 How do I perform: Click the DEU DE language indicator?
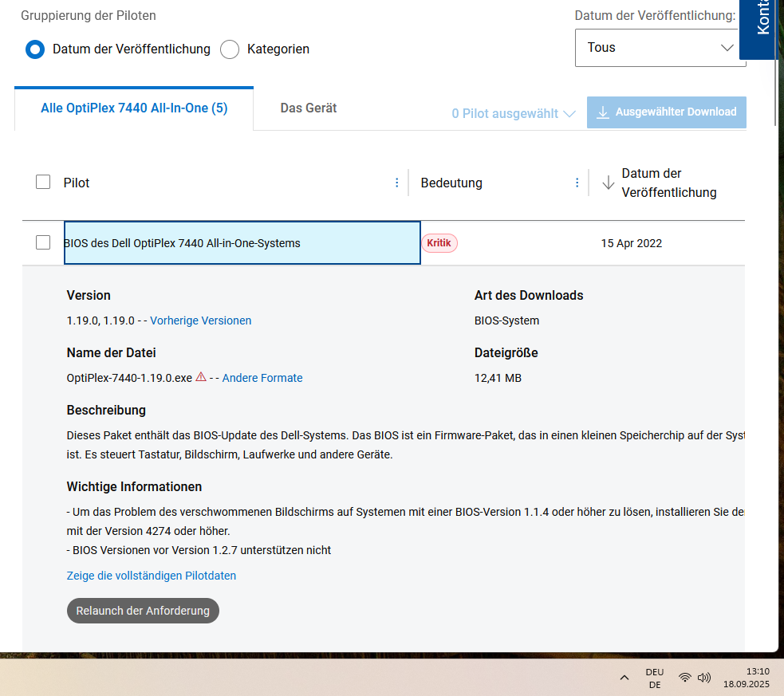(655, 678)
